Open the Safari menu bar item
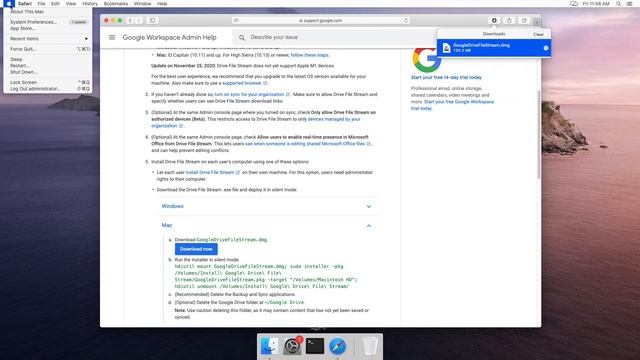The width and height of the screenshot is (640, 360). click(24, 4)
